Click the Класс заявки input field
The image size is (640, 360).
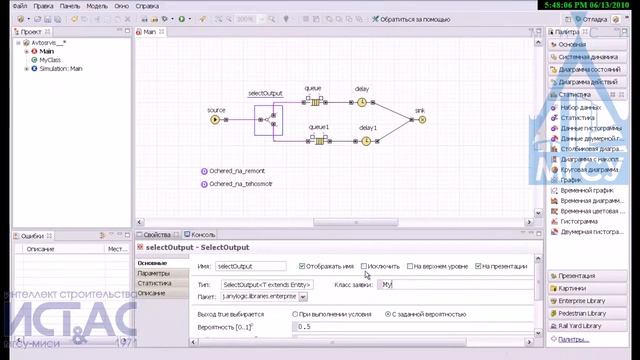[455, 284]
